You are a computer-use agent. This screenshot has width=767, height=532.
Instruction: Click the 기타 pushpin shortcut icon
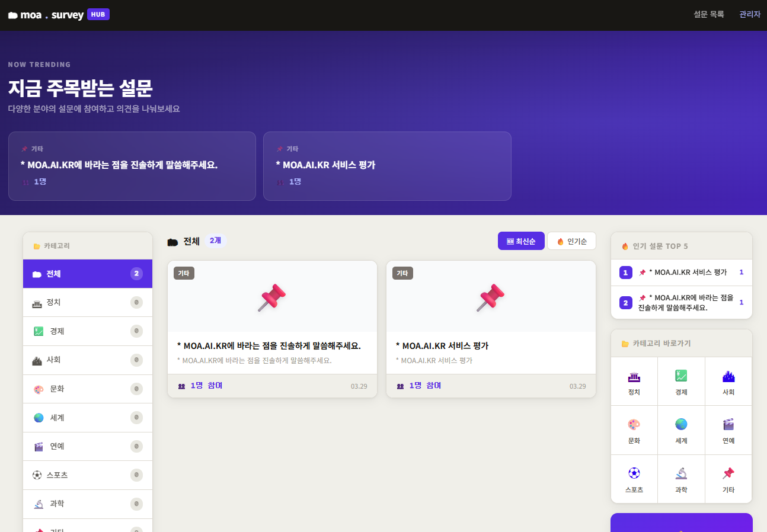[728, 473]
